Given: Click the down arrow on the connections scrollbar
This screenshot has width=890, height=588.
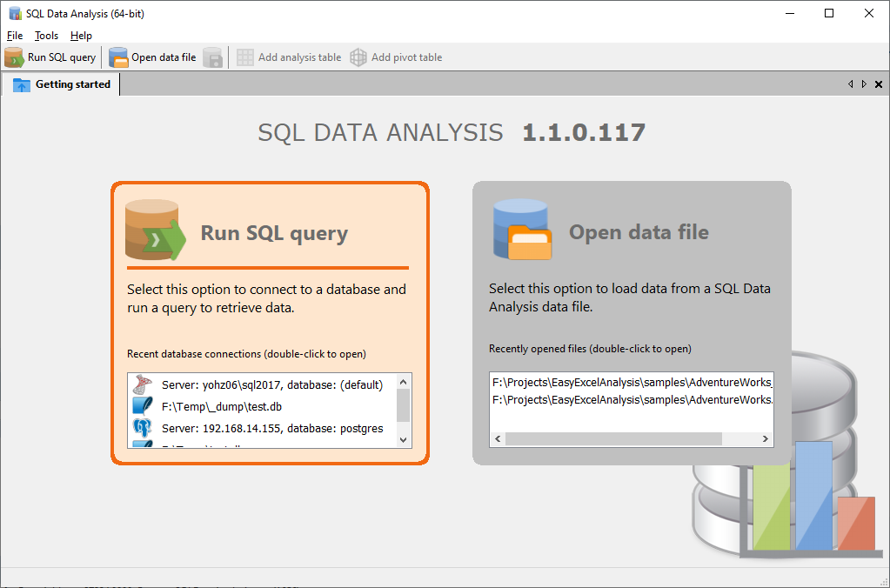Looking at the screenshot, I should pos(403,441).
